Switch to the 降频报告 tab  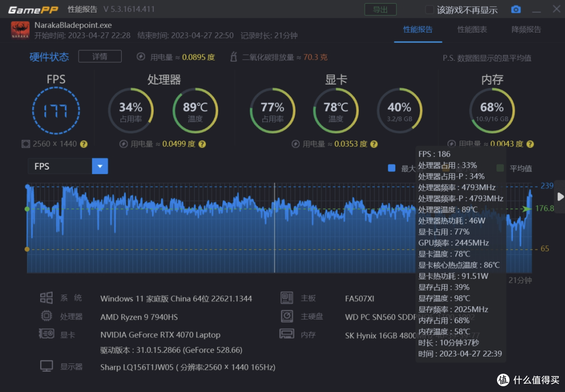[x=526, y=30]
